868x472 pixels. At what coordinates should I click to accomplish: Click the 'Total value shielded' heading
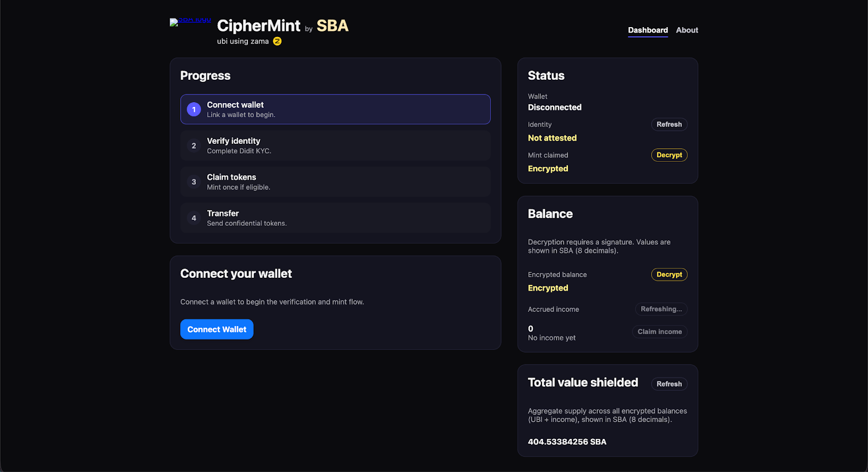(583, 382)
